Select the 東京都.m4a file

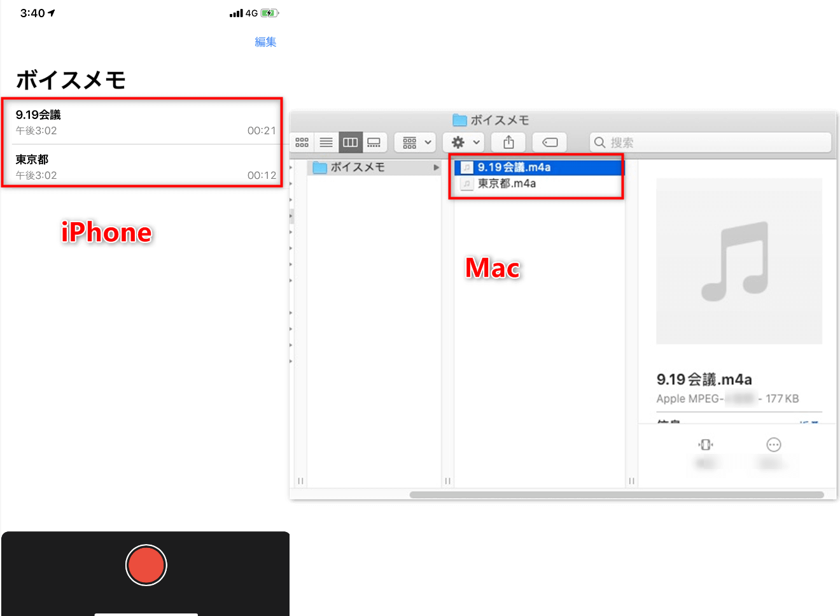539,183
